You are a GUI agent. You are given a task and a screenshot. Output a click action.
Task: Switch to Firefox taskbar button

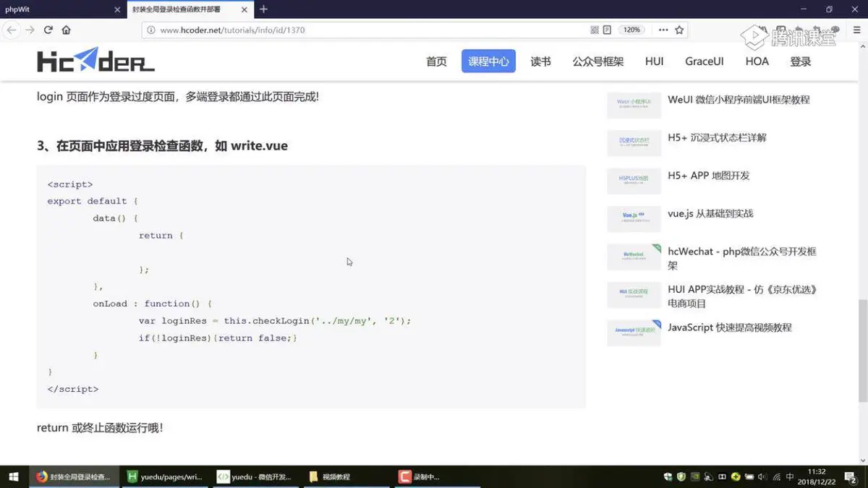(73, 476)
